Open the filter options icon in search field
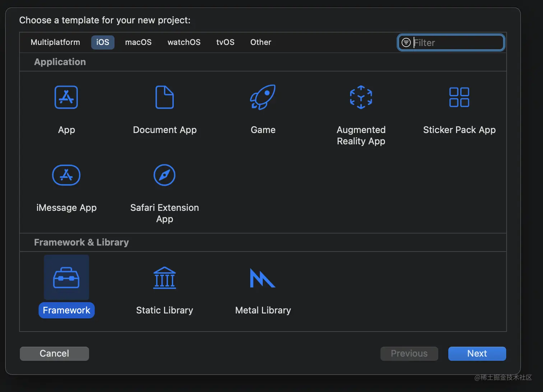Screen dimensions: 543x392 [406, 42]
